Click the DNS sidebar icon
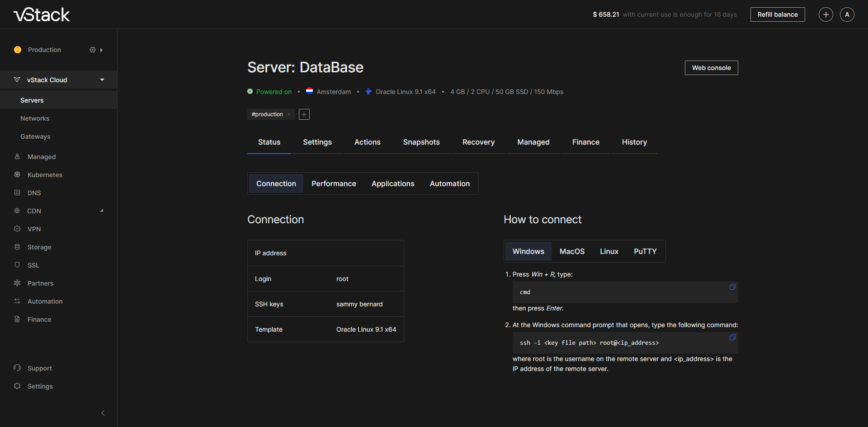Screen dimensions: 868x427 point(17,192)
